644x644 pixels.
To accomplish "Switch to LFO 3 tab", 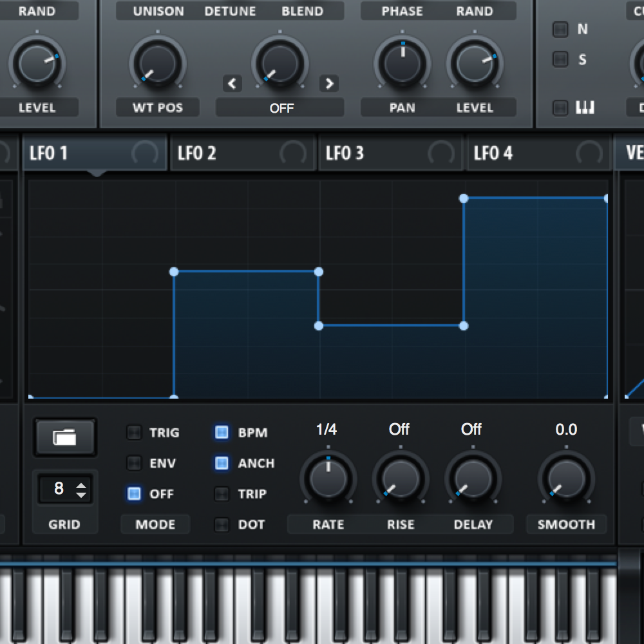I will (x=391, y=153).
